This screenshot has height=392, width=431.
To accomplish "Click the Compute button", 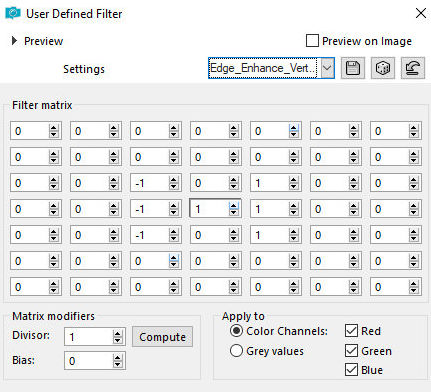I will coord(162,337).
